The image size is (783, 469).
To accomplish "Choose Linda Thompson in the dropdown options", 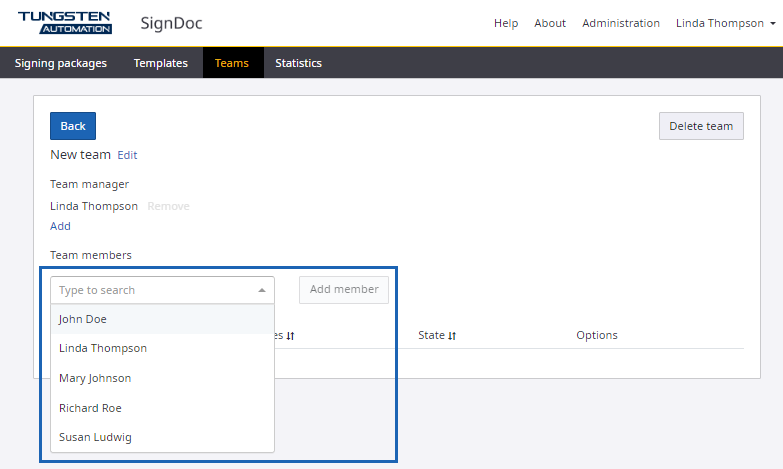I will click(x=103, y=348).
